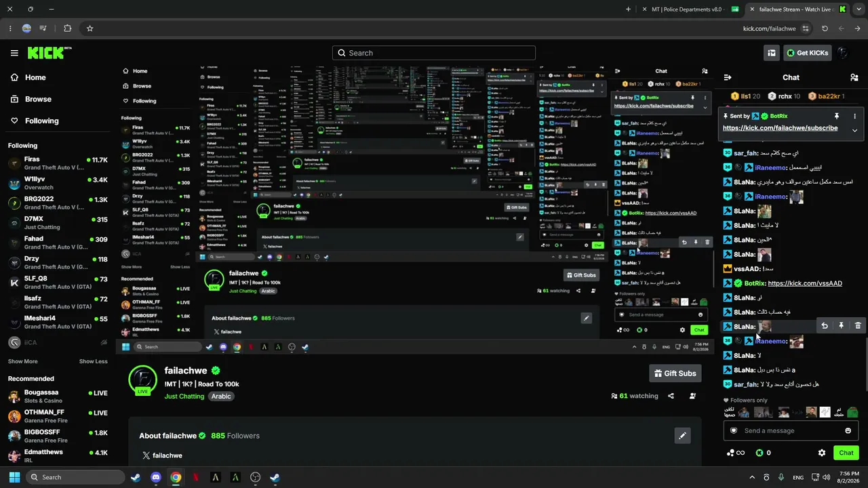
Task: Open the emoji picker in the message box
Action: coord(848,430)
